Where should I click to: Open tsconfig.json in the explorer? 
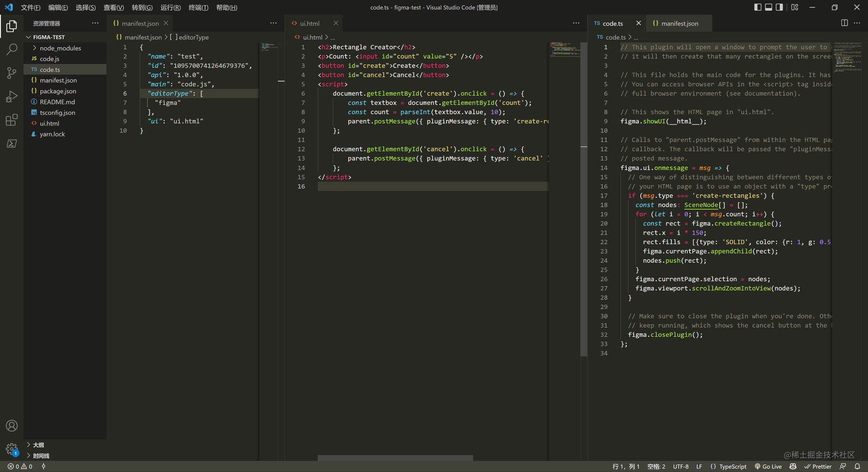[65, 112]
